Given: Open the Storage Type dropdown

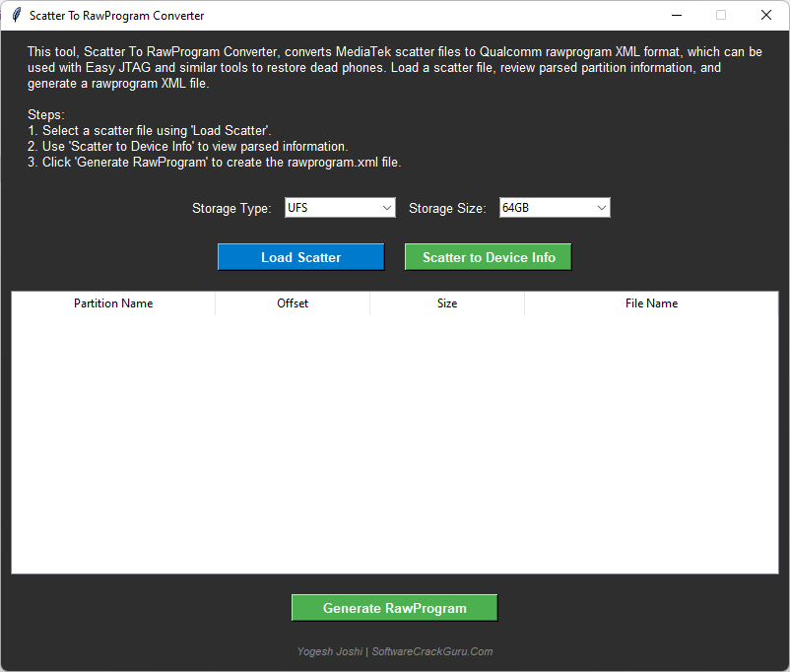Looking at the screenshot, I should (385, 207).
